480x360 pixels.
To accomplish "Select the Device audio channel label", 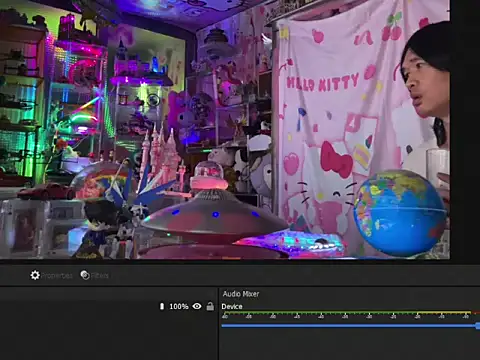I will (x=232, y=307).
